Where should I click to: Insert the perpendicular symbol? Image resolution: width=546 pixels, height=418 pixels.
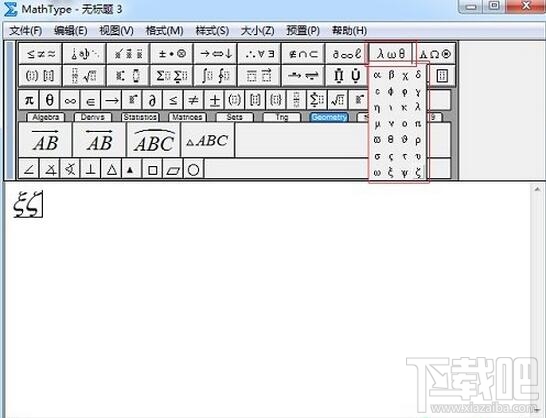(x=91, y=169)
